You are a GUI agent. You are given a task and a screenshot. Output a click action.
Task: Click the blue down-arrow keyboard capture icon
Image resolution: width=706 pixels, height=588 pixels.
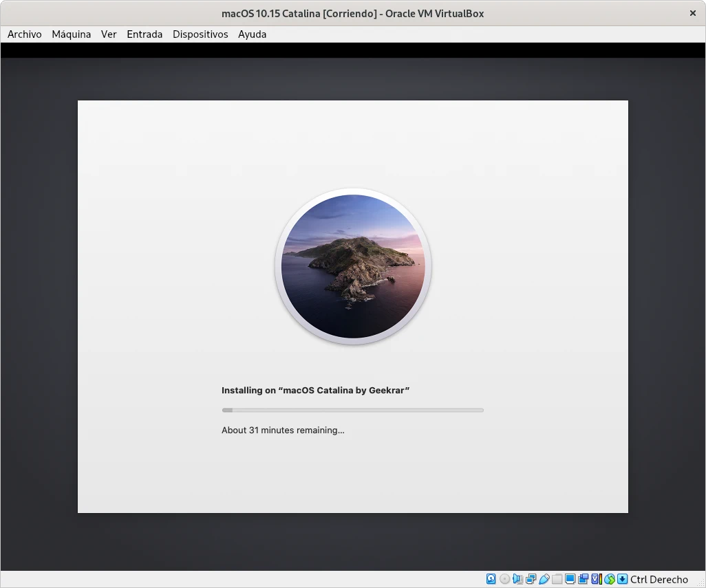coord(622,579)
